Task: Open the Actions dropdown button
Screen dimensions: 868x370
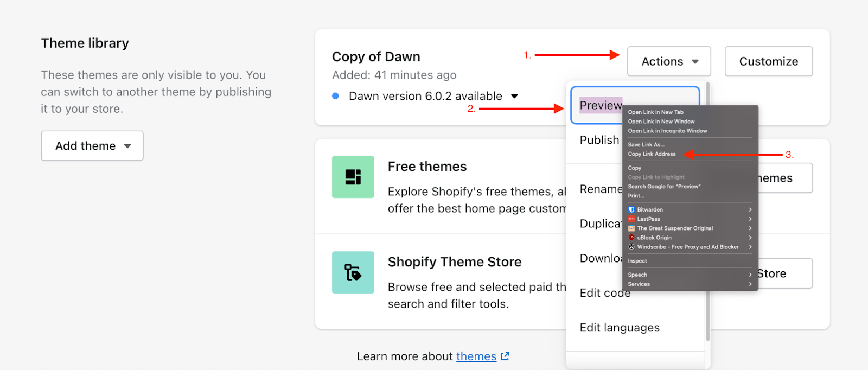Action: 669,61
